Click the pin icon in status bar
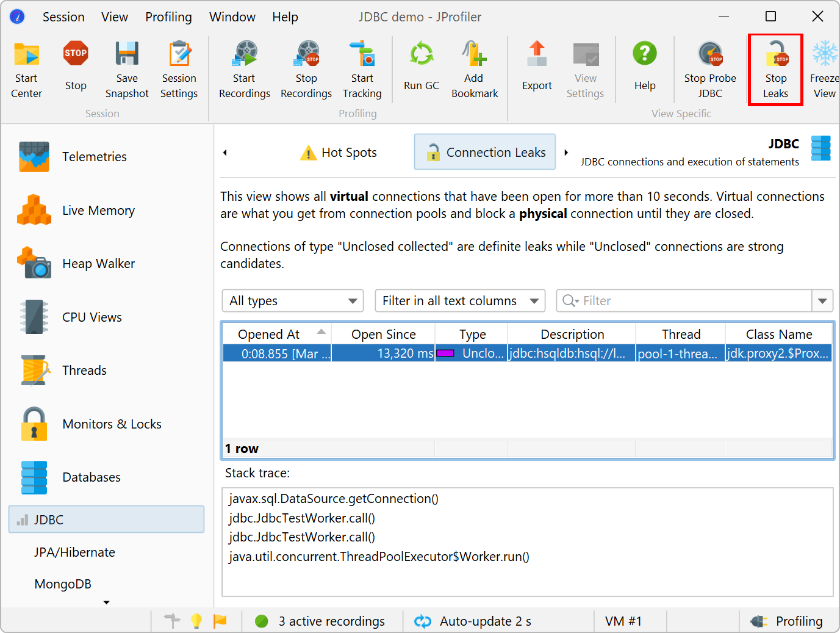The width and height of the screenshot is (840, 633). coord(173,621)
